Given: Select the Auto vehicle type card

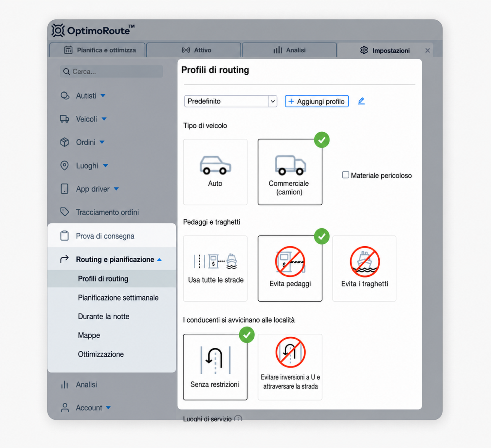Looking at the screenshot, I should [x=215, y=172].
